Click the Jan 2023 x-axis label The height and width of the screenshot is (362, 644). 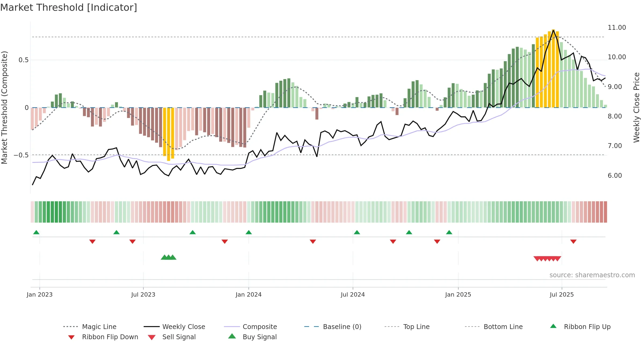tap(40, 294)
